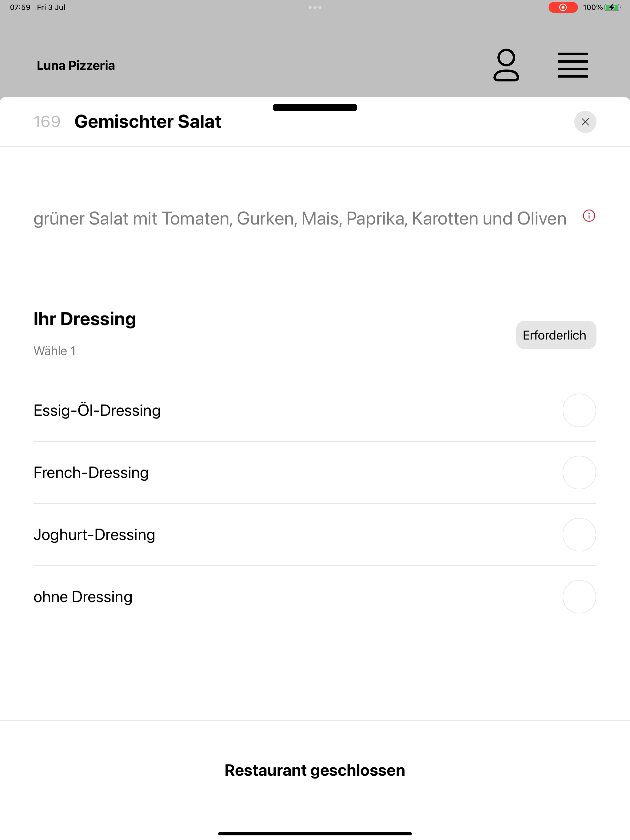Image resolution: width=630 pixels, height=840 pixels.
Task: Tap the Restaurant geschlossen button
Action: [x=315, y=770]
